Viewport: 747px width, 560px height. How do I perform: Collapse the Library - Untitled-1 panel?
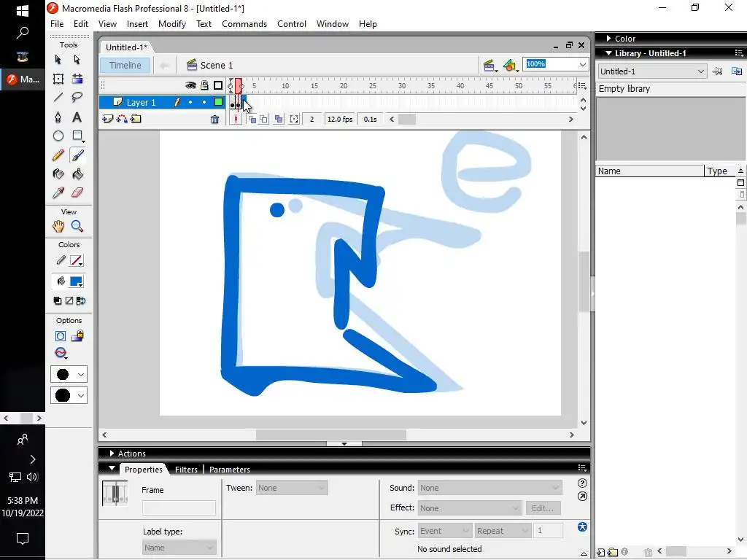click(x=609, y=53)
